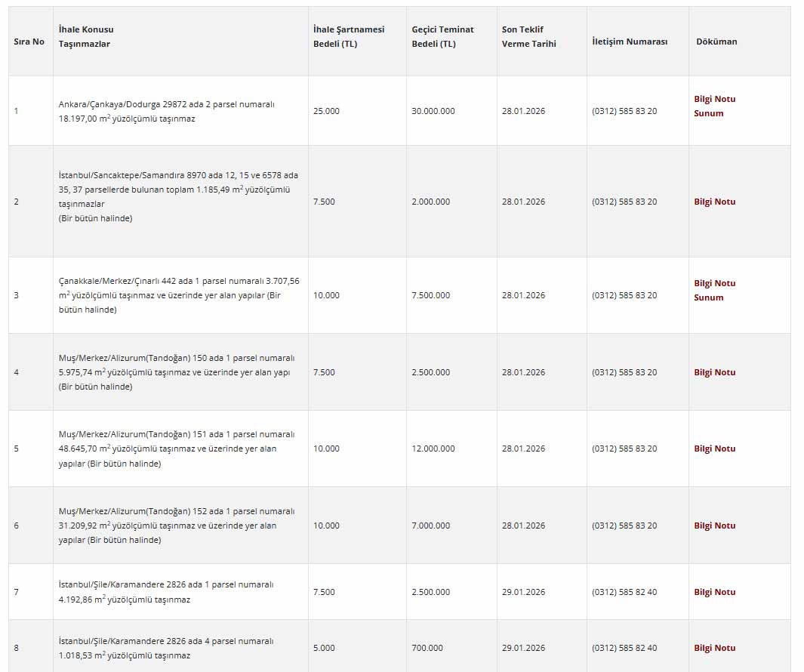
Task: Open Bilgi Notu for Şile 2826 ada 1 parsel
Action: [x=714, y=592]
